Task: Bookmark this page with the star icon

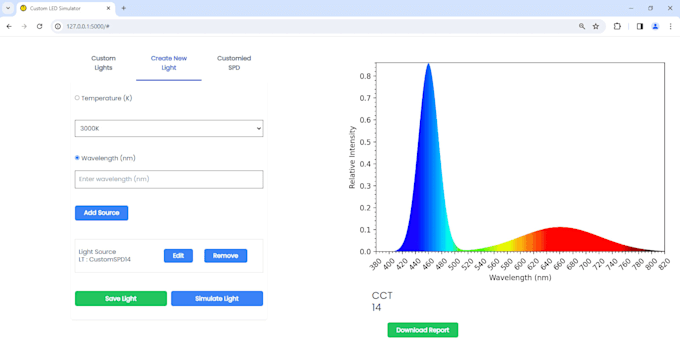Action: [x=596, y=26]
